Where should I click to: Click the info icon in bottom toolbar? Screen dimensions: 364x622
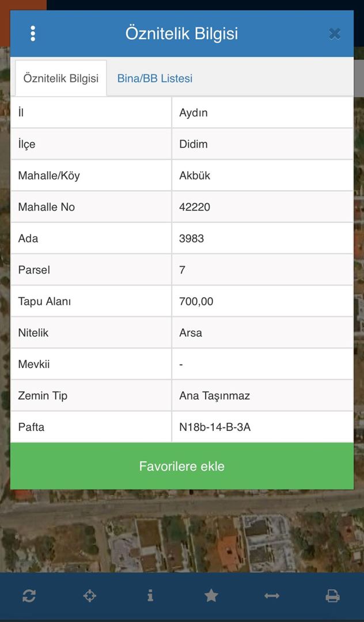tap(150, 596)
